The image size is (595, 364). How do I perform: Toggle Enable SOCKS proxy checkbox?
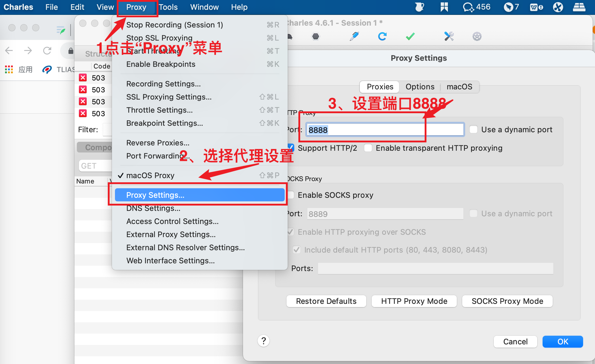(x=290, y=195)
